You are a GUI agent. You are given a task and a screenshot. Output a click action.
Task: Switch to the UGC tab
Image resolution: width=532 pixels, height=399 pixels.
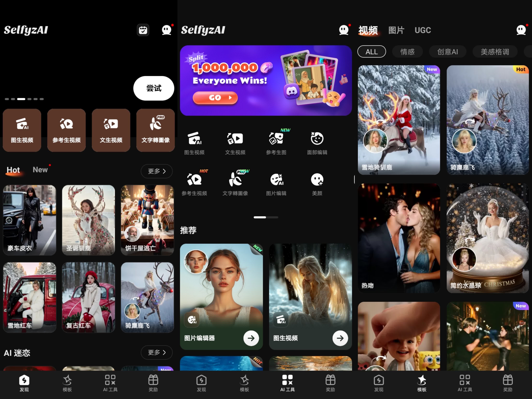423,30
